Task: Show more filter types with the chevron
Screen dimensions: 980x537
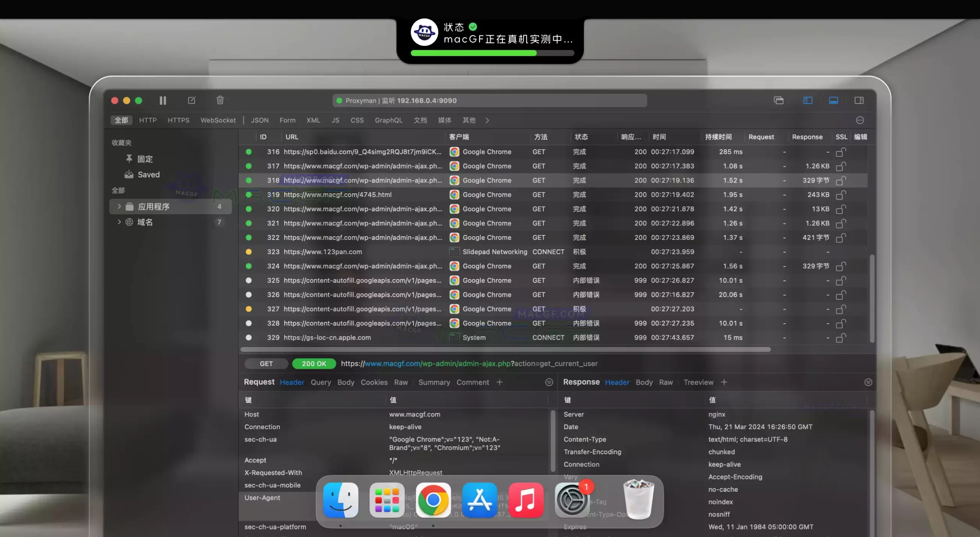Action: coord(487,120)
